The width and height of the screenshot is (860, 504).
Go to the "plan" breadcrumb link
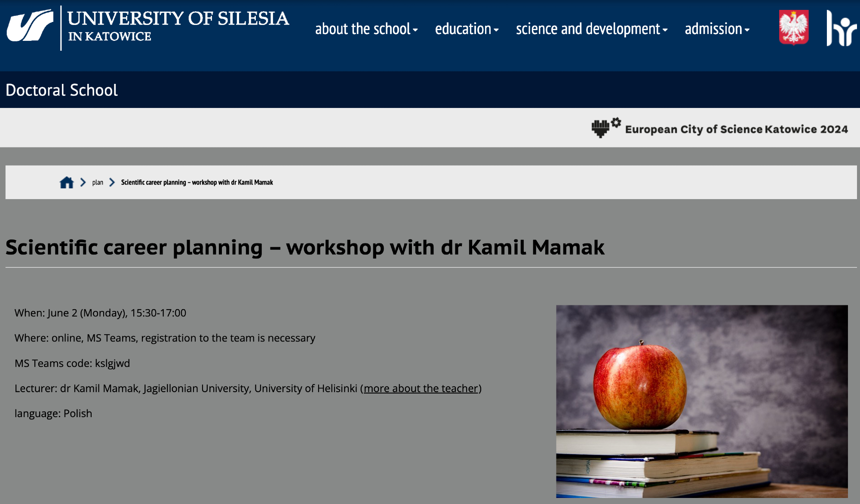coord(98,182)
